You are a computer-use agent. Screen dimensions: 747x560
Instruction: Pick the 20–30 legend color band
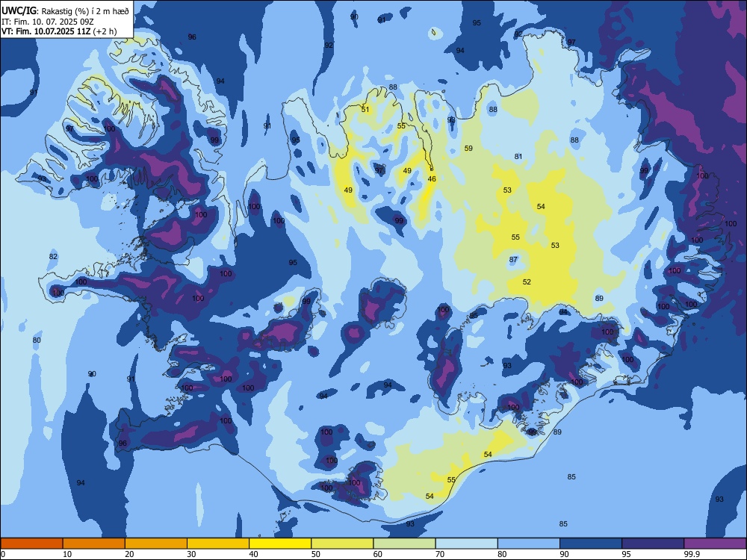pos(156,544)
